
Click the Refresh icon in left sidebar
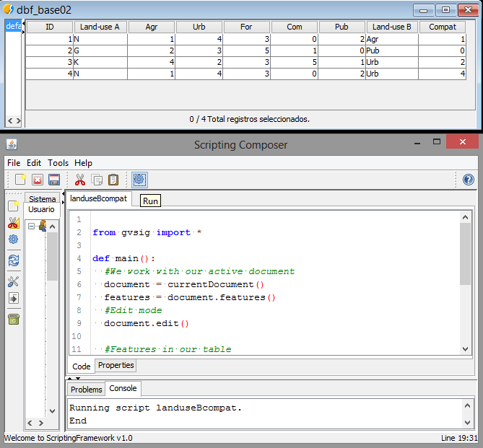click(x=13, y=260)
